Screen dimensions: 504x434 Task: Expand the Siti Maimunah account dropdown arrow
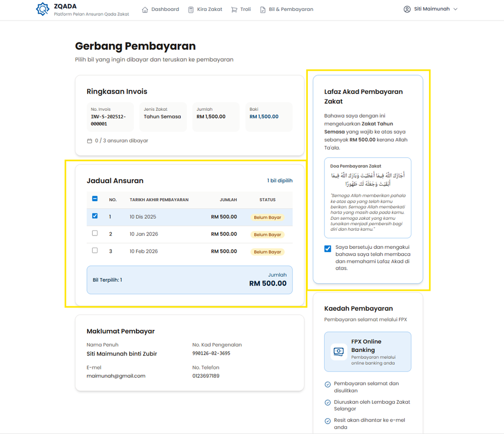[x=455, y=9]
